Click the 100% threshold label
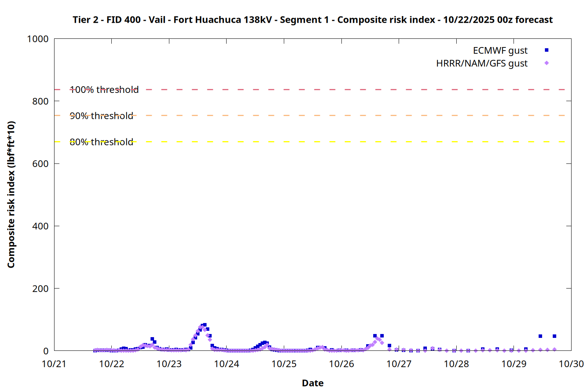The height and width of the screenshot is (392, 588). coord(104,90)
